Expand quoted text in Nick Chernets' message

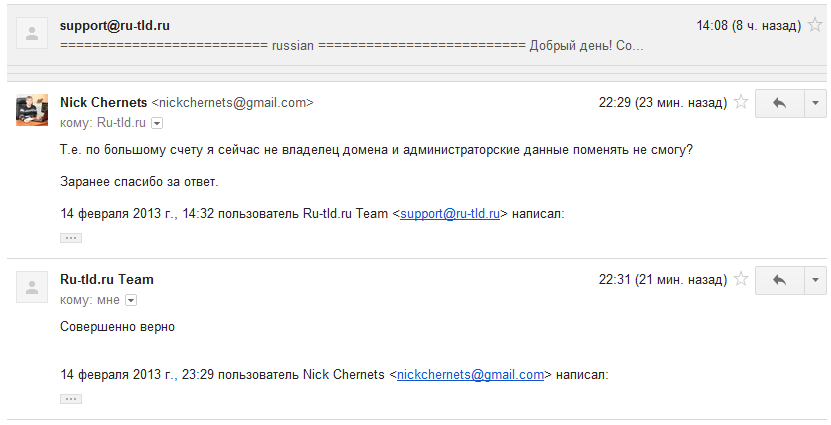(x=71, y=238)
